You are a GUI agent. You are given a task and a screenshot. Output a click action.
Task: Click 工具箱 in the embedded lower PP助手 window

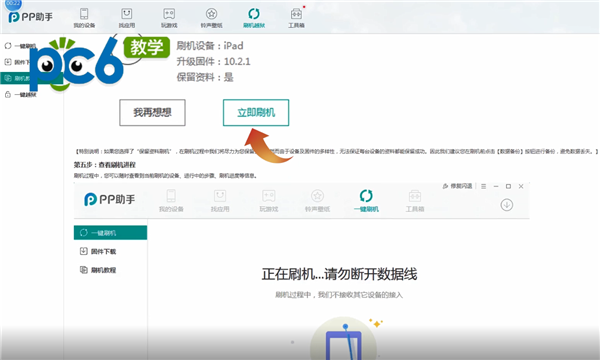415,201
